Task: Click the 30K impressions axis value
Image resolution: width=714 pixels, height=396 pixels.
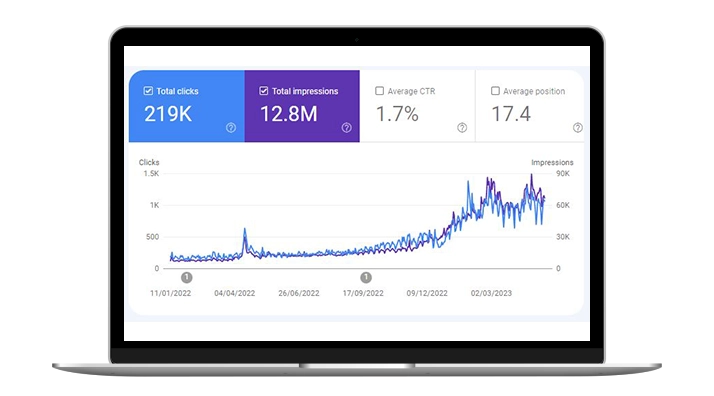Action: click(x=563, y=237)
